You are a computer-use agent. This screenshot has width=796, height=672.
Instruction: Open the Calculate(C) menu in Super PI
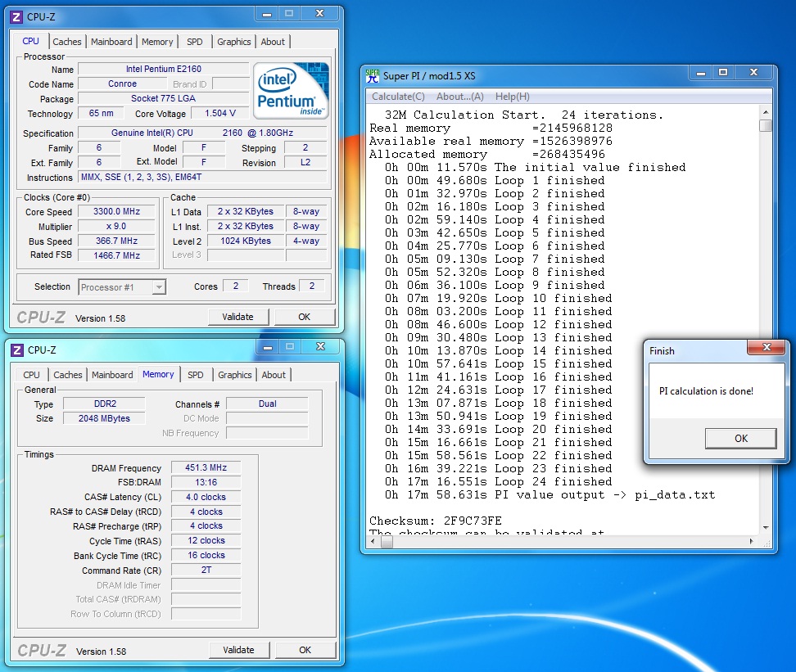click(403, 97)
